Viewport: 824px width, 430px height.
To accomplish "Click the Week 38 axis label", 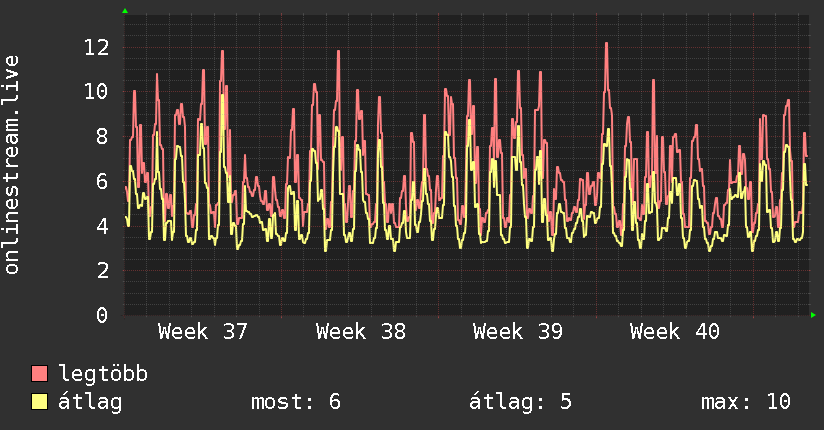I will point(360,332).
